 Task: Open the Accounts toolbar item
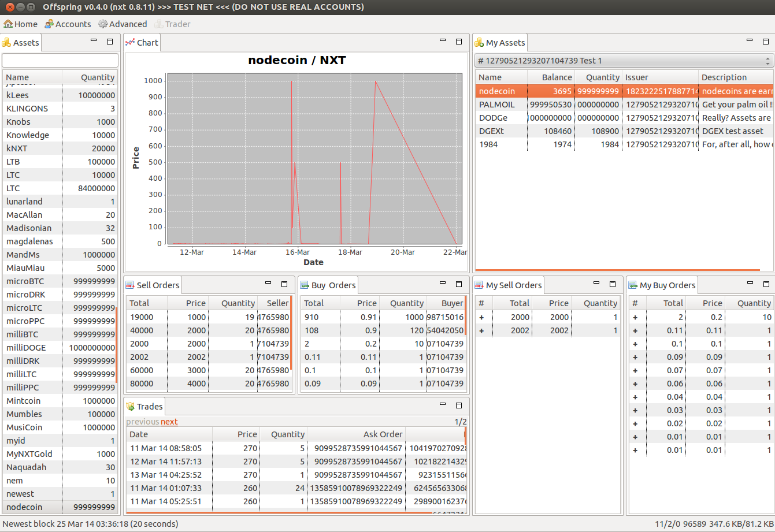click(x=68, y=24)
